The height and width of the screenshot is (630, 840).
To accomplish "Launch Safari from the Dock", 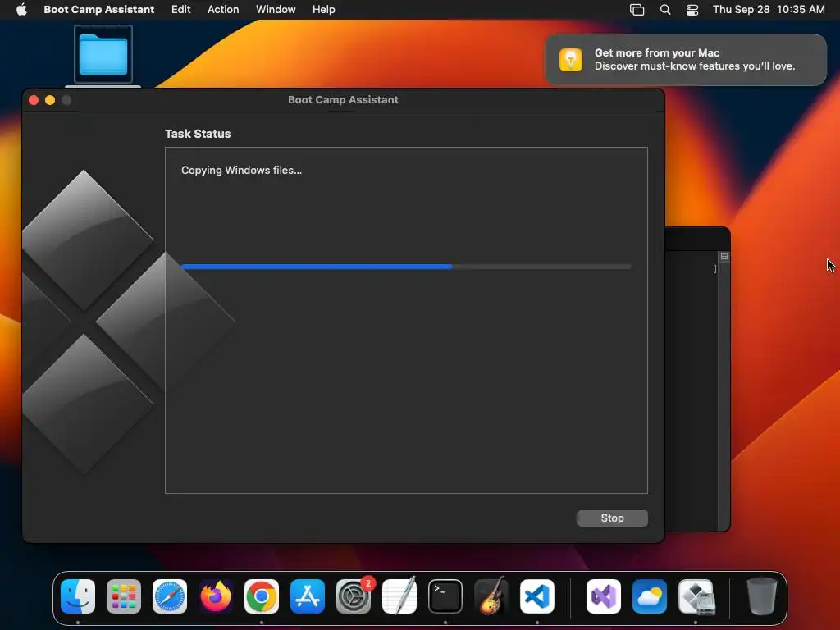I will pos(170,596).
